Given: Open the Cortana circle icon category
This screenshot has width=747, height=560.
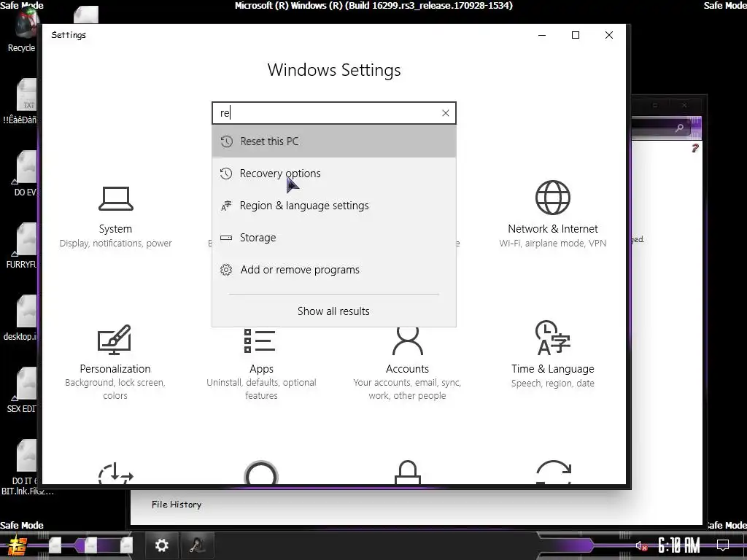Looking at the screenshot, I should [261, 472].
